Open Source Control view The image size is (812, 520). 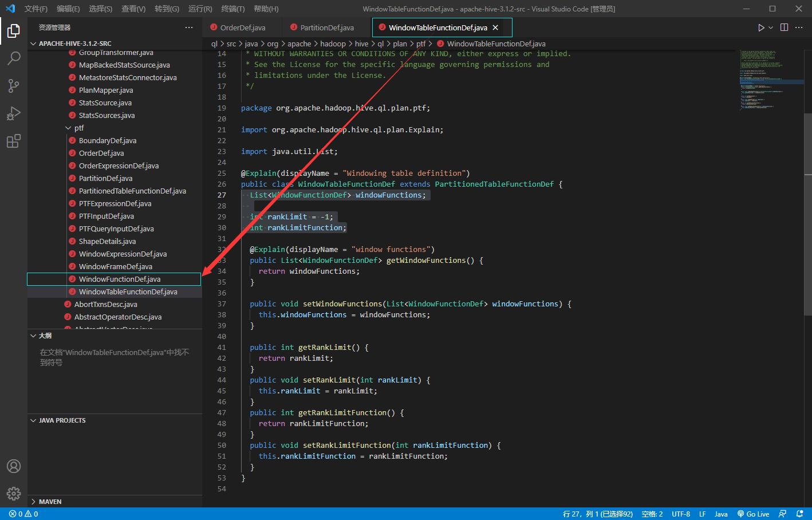click(x=14, y=85)
